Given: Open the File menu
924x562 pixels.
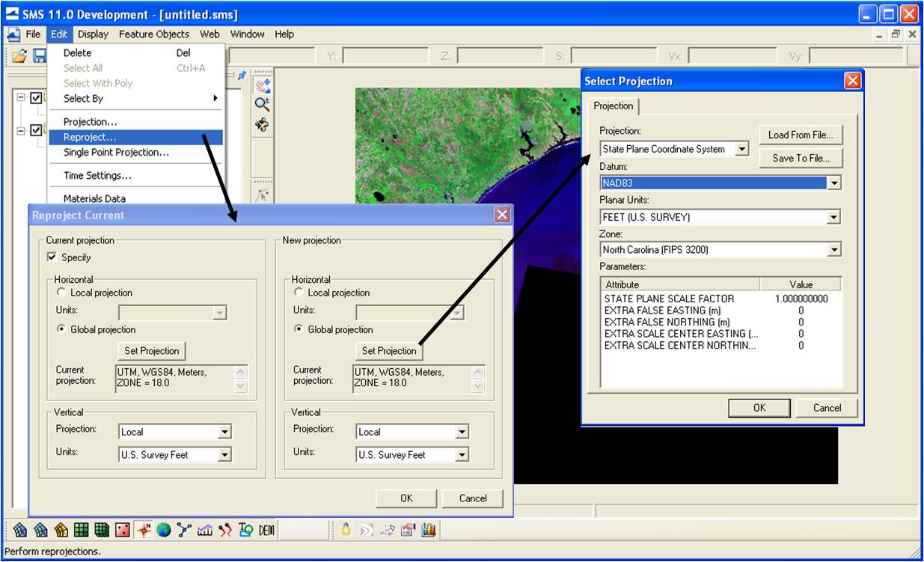Looking at the screenshot, I should tap(33, 34).
